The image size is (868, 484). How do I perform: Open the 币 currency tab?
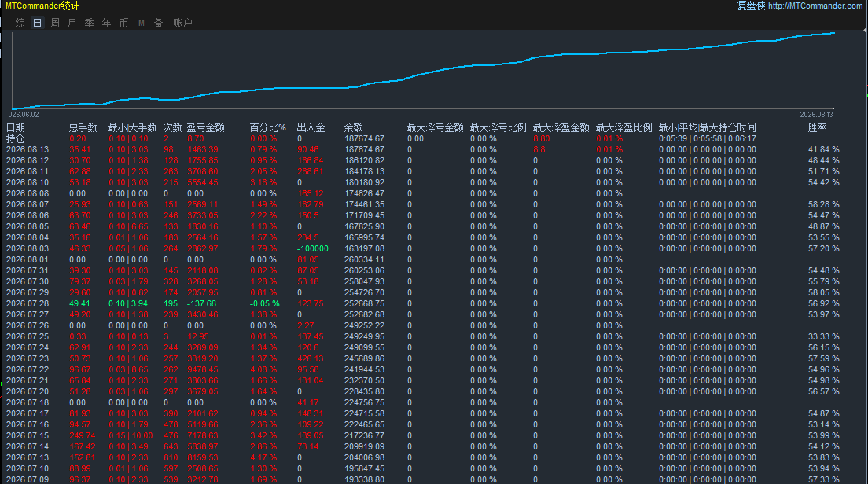pyautogui.click(x=124, y=23)
